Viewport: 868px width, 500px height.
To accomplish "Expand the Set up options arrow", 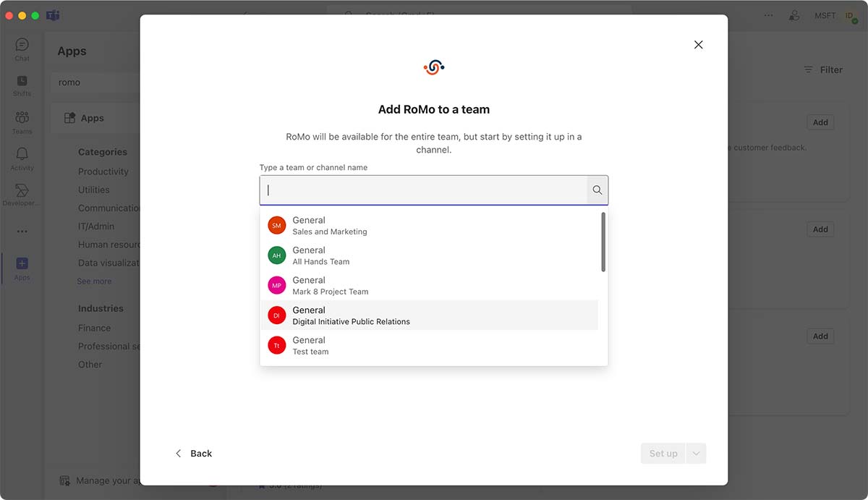I will [x=696, y=454].
